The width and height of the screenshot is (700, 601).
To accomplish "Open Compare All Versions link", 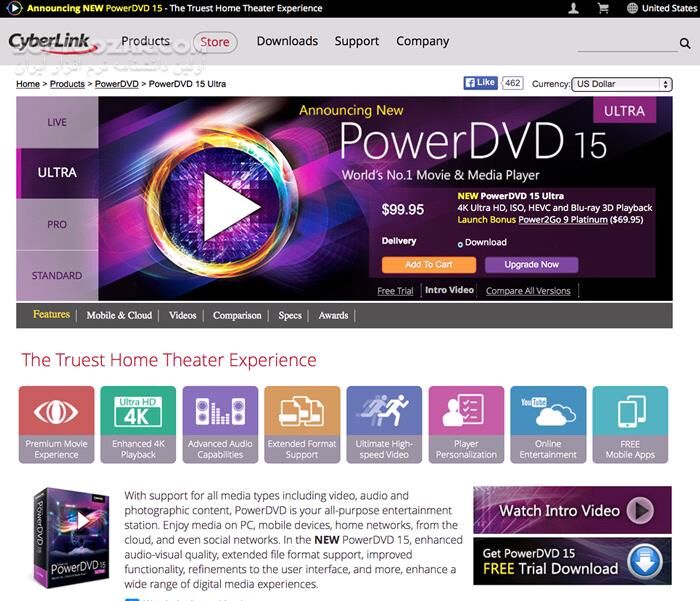I will (x=528, y=291).
